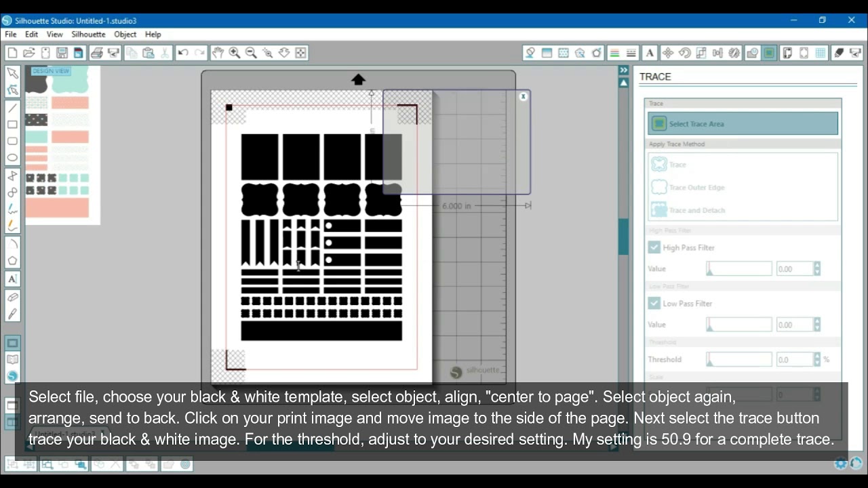Toggle the High Pass Filter checkbox
The height and width of the screenshot is (488, 868).
tap(654, 247)
